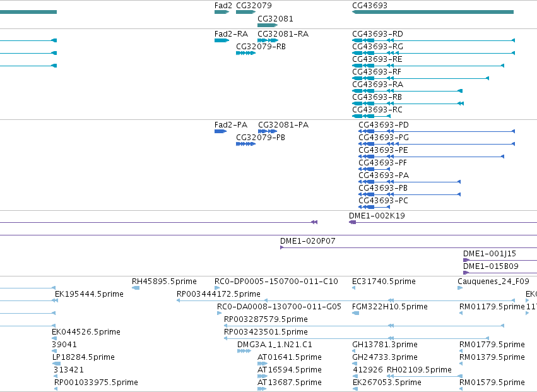This screenshot has height=392, width=537.
Task: Select the DME1-001J15 clone label
Action: (x=490, y=254)
